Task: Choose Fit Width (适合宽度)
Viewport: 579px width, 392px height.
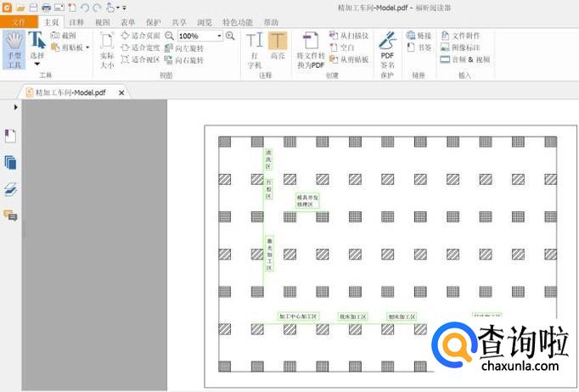Action: pyautogui.click(x=140, y=48)
